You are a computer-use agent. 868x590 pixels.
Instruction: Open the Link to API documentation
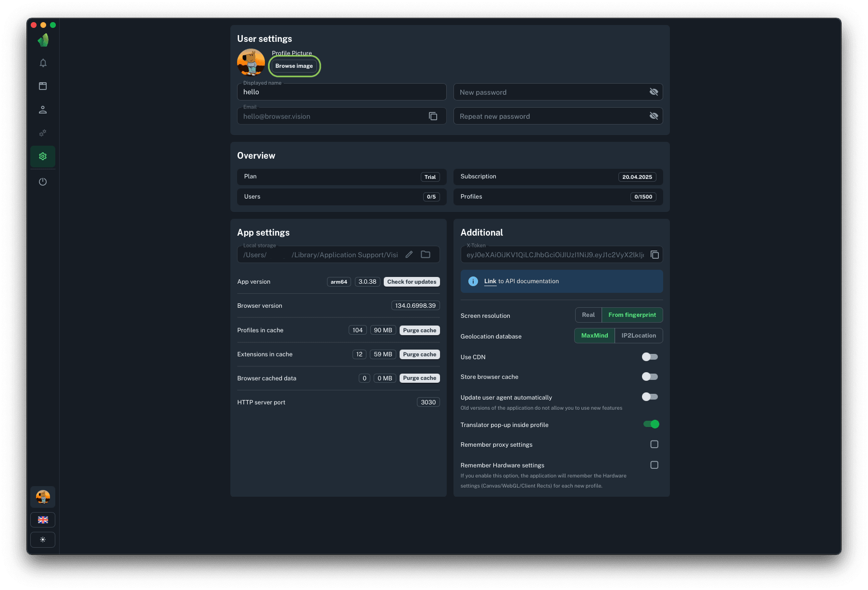coord(490,281)
